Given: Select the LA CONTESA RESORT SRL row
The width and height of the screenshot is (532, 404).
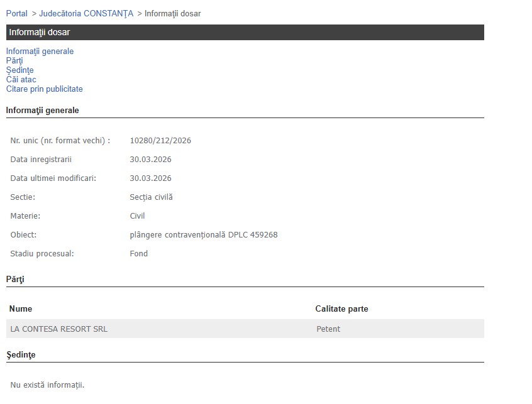Looking at the screenshot, I should [59, 329].
